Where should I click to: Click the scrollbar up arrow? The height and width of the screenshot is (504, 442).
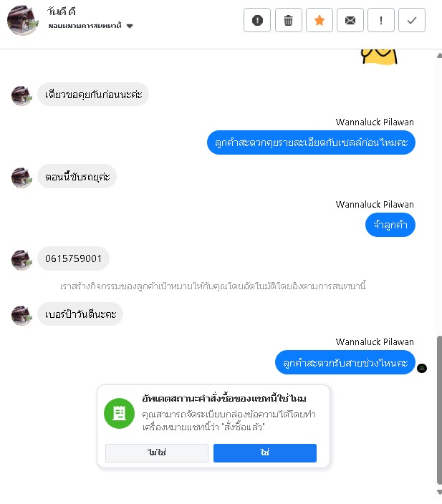point(439,56)
